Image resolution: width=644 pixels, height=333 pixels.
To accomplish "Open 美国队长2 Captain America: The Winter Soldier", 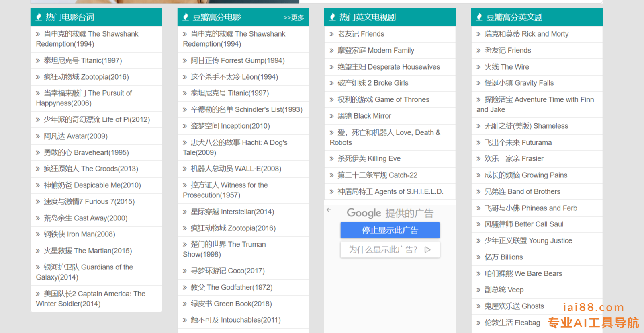I will pyautogui.click(x=90, y=299).
